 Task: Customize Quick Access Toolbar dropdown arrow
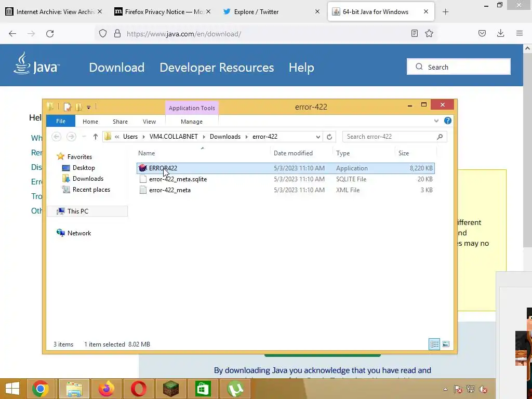(x=88, y=108)
